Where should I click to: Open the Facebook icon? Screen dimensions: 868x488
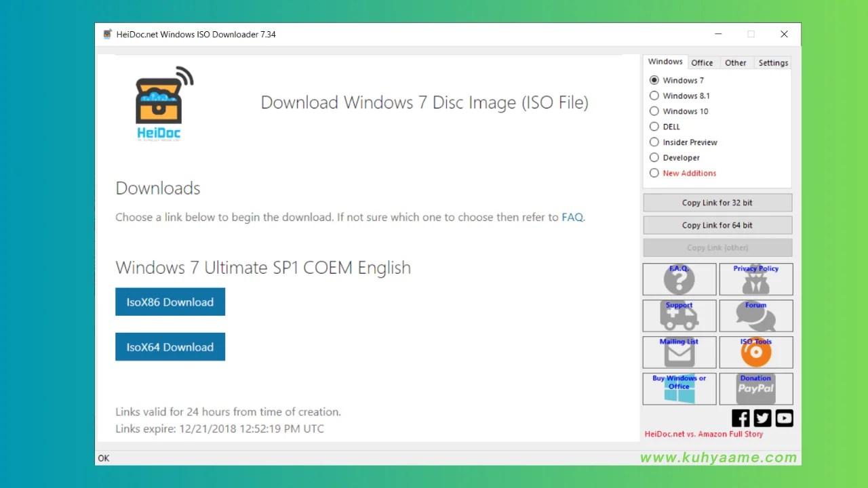(741, 418)
